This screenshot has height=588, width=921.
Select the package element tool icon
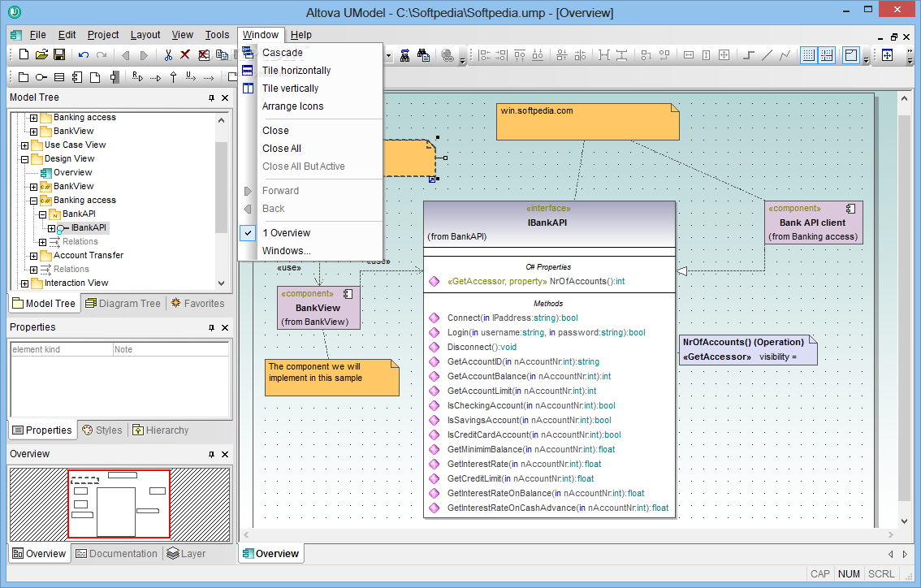point(24,77)
